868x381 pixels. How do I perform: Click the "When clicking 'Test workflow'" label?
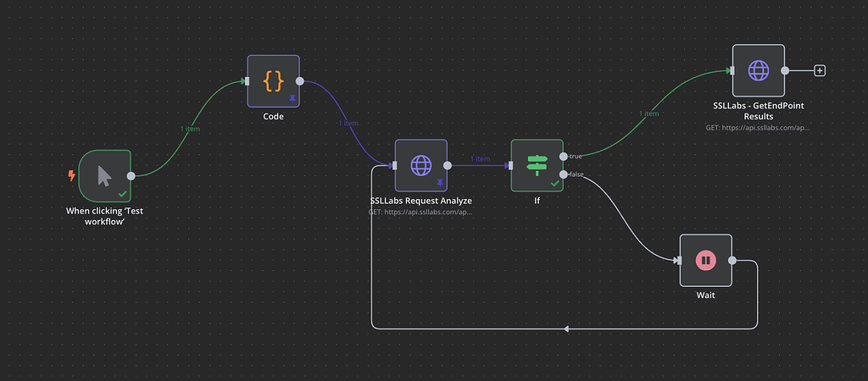pos(104,216)
